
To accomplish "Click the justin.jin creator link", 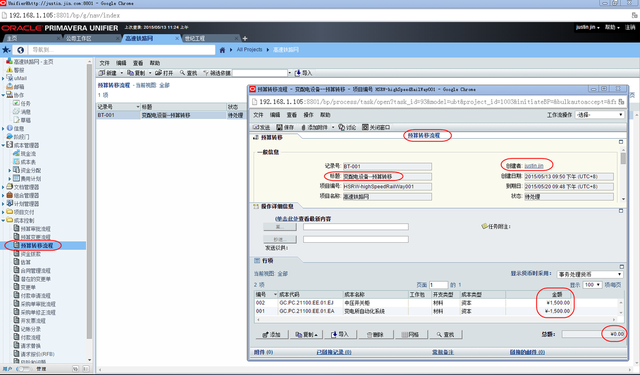I will tap(534, 166).
